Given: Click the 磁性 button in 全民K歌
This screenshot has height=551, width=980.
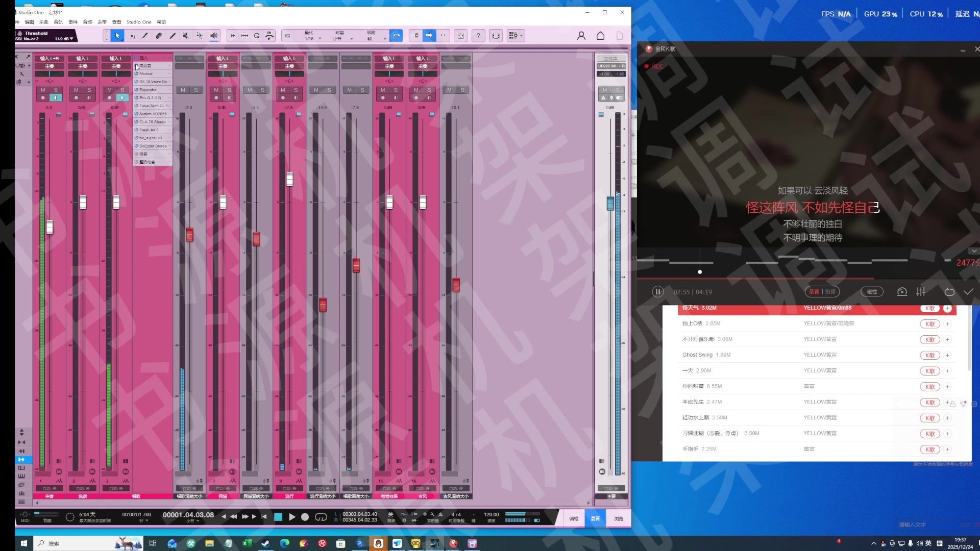Looking at the screenshot, I should (x=872, y=292).
